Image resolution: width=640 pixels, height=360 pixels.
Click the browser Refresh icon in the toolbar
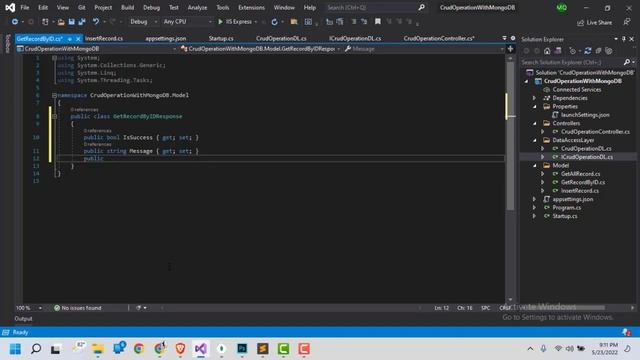[x=274, y=22]
